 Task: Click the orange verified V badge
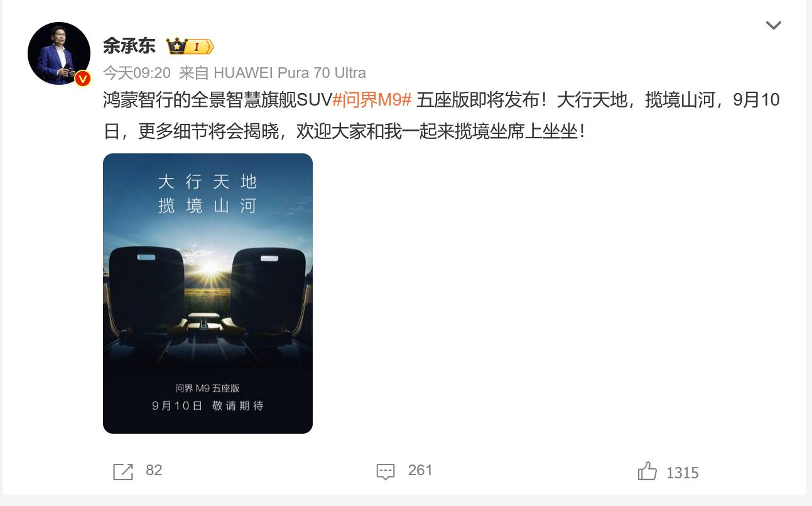83,79
